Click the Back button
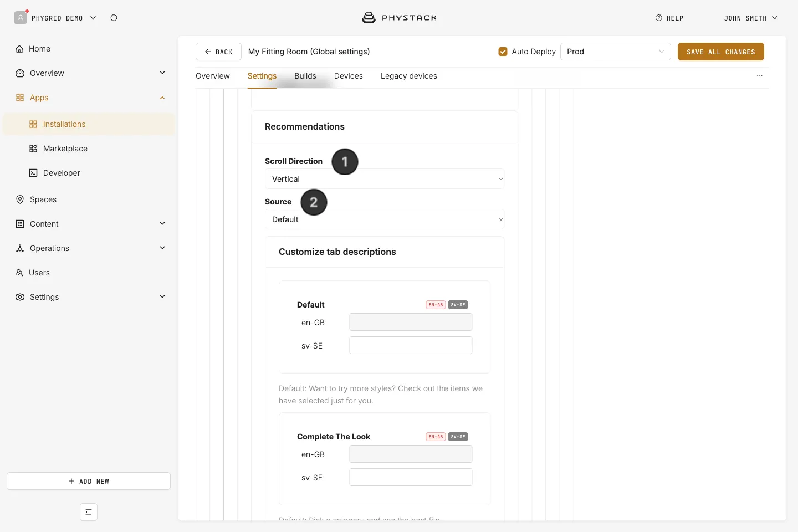The height and width of the screenshot is (532, 798). point(218,52)
